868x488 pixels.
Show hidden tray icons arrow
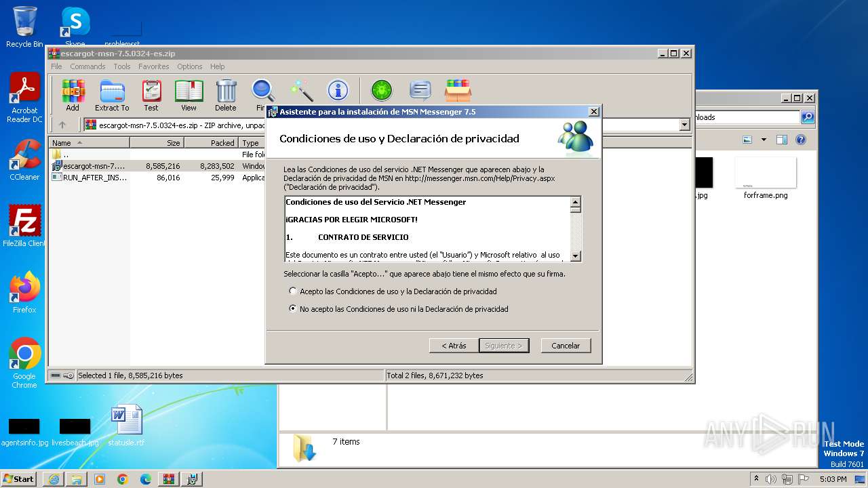pos(756,479)
